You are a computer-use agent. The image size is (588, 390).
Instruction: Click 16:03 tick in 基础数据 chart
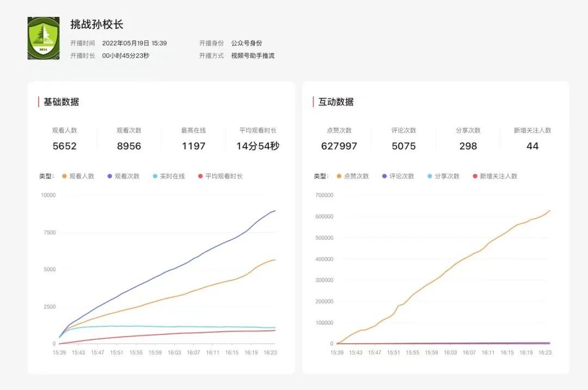click(174, 352)
